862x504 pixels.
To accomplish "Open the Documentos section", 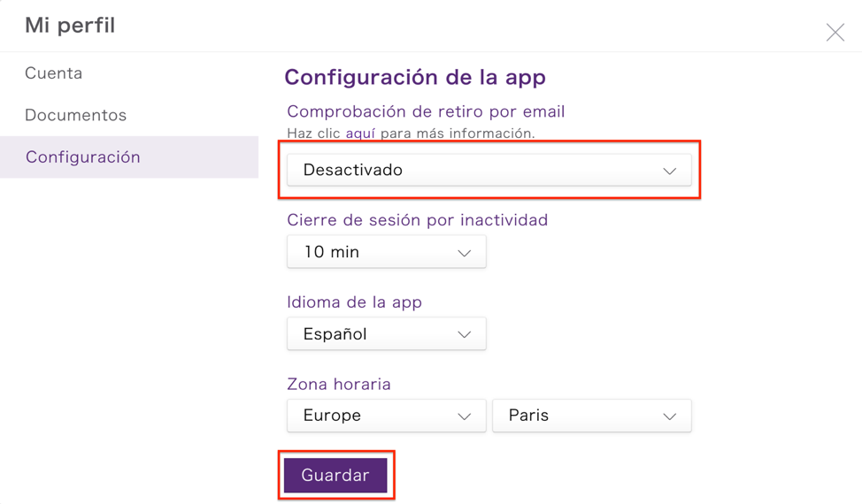I will point(76,115).
